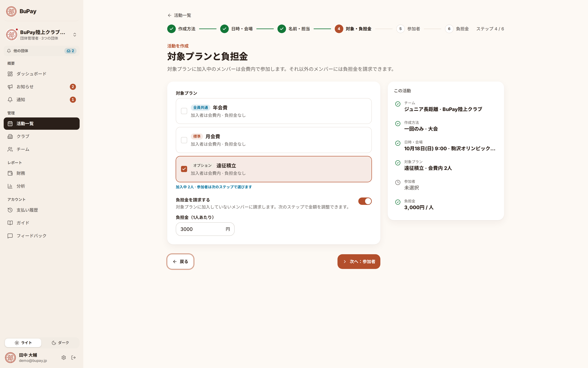
Task: Open 分析 bar chart icon
Action: point(10,186)
